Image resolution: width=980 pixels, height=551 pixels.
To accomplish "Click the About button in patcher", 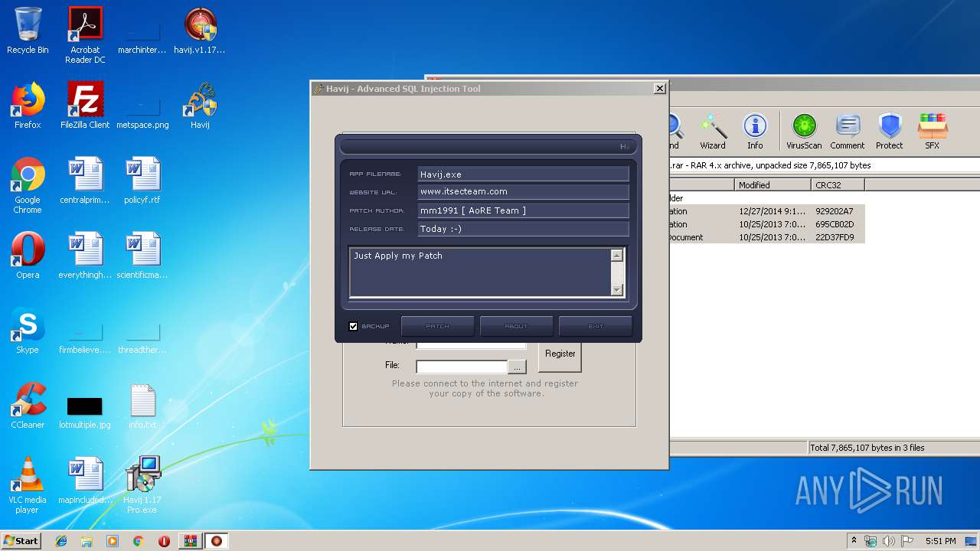I will (x=516, y=326).
